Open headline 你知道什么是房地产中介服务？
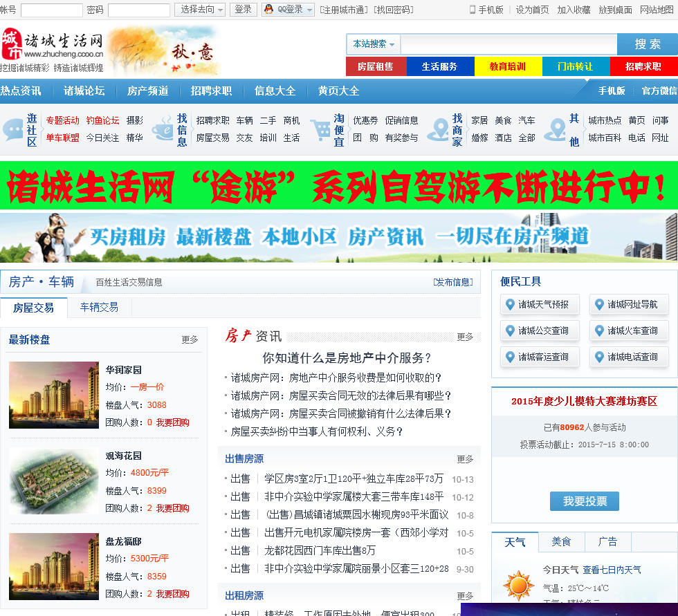Viewport: 678px width, 616px height. click(347, 357)
